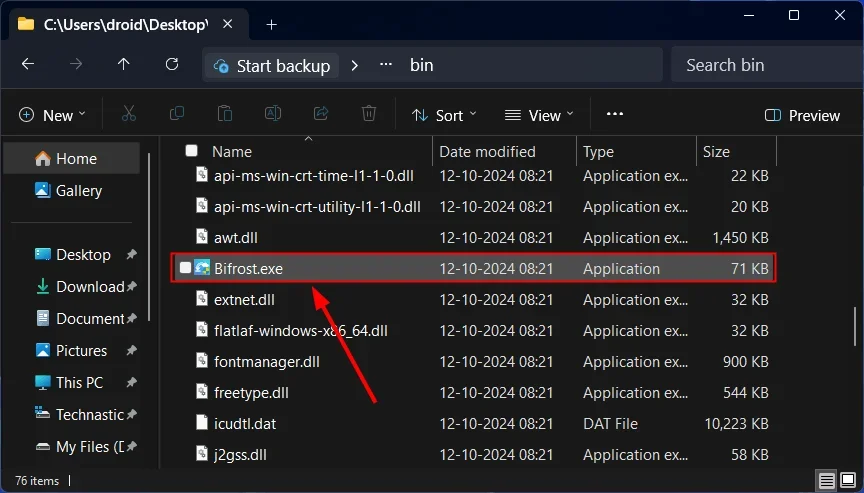Screen dimensions: 864x493
Task: Sort by the Name column header
Action: coord(232,151)
